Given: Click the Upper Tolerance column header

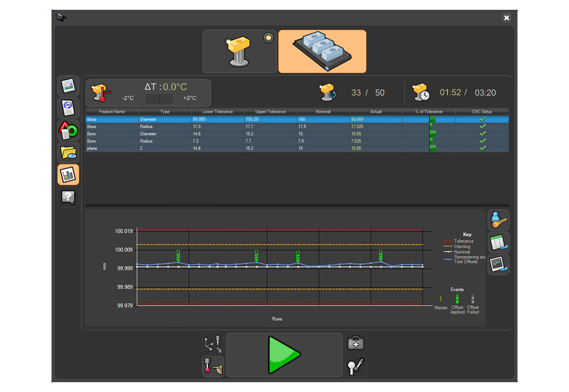Looking at the screenshot, I should pyautogui.click(x=270, y=112).
